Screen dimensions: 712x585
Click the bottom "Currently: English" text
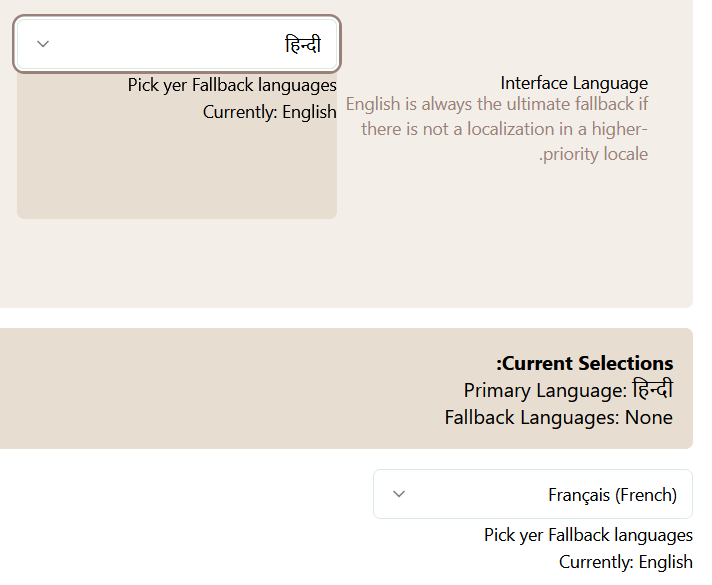coord(625,562)
